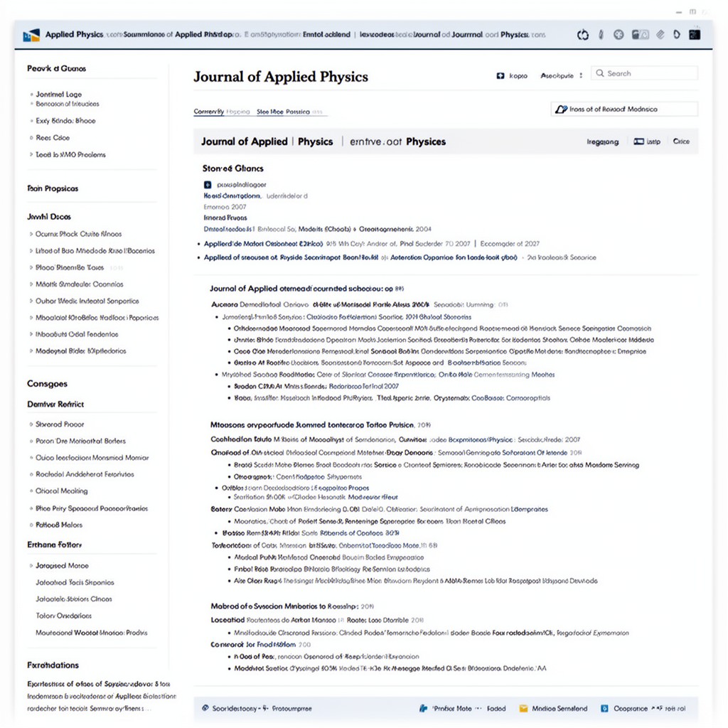Click the magnifier icon in Search box
Screen dimensions: 728x728
(x=600, y=73)
